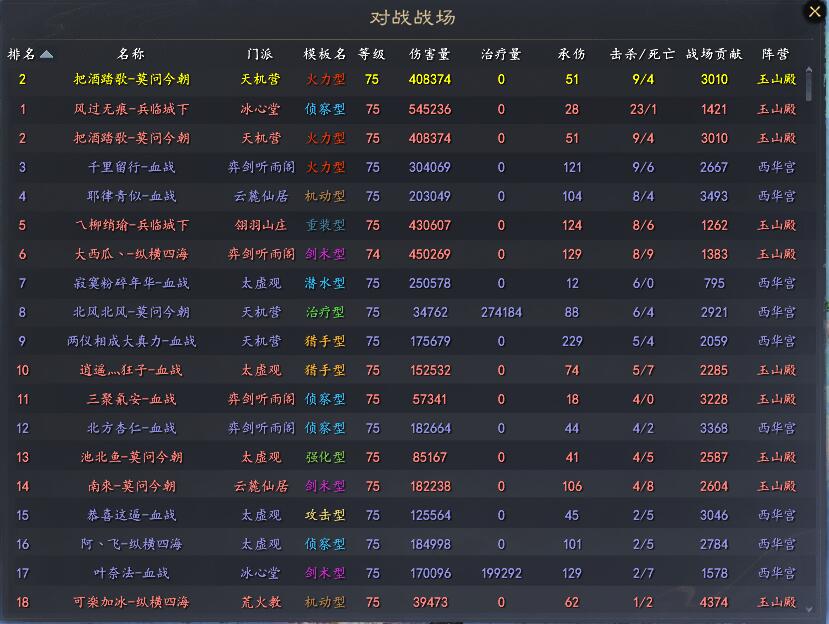Sort by 战场贡献 column header
This screenshot has width=829, height=624.
pyautogui.click(x=714, y=54)
